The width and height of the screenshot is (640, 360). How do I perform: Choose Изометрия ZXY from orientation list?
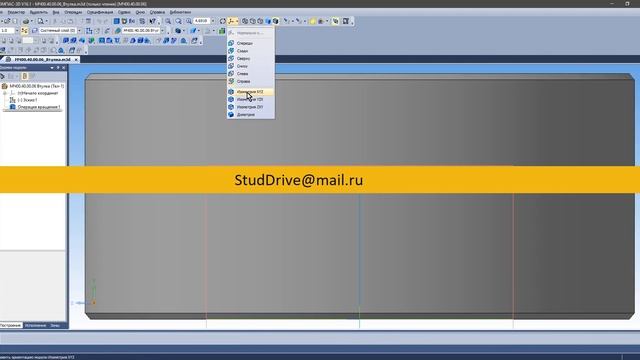(250, 107)
